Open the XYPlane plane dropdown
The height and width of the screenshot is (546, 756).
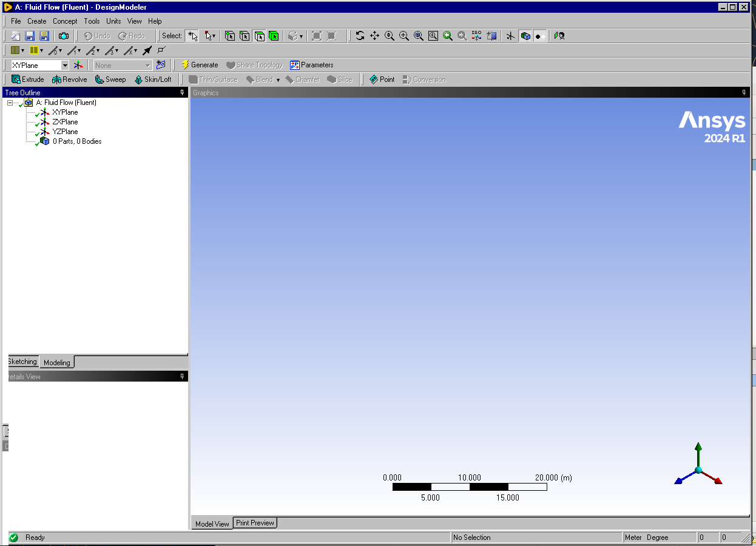pyautogui.click(x=65, y=65)
